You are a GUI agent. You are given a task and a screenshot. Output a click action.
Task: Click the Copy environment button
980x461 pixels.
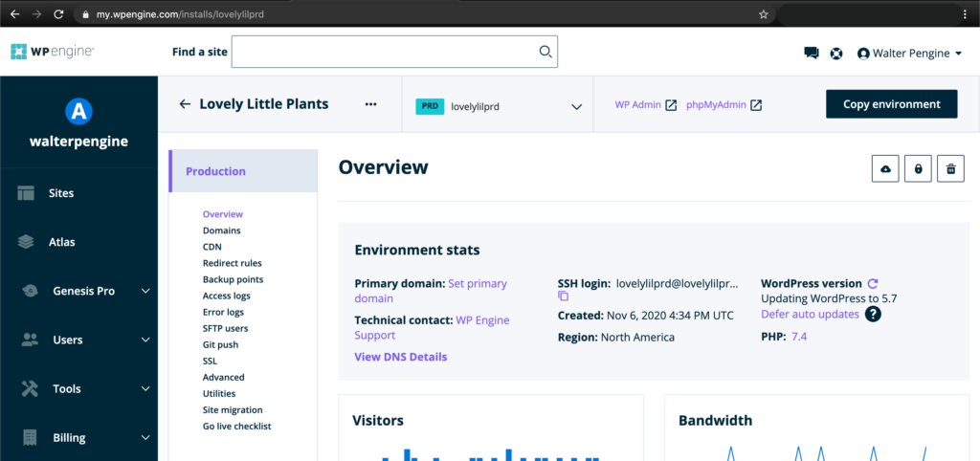[x=891, y=104]
